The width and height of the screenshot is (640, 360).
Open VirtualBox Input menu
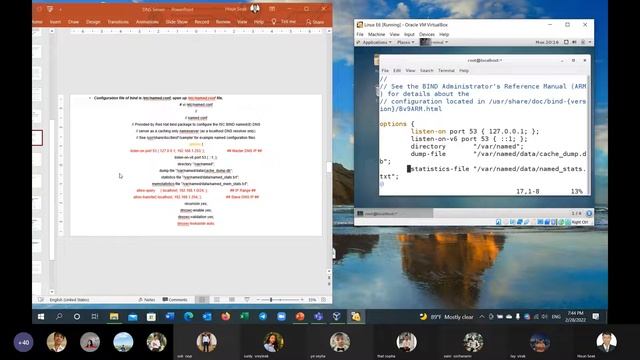(x=409, y=34)
